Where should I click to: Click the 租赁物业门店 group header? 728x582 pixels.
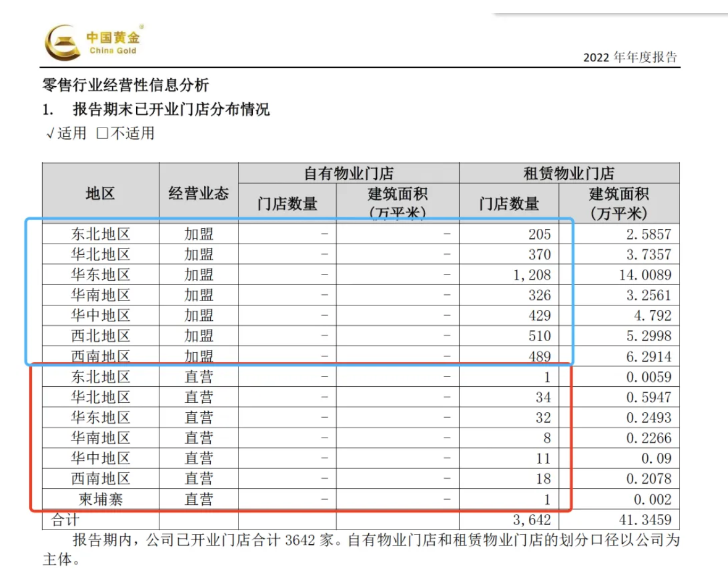pos(568,173)
